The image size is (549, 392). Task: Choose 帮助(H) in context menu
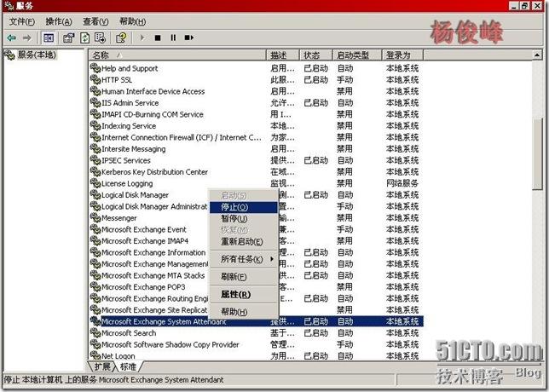pyautogui.click(x=243, y=312)
